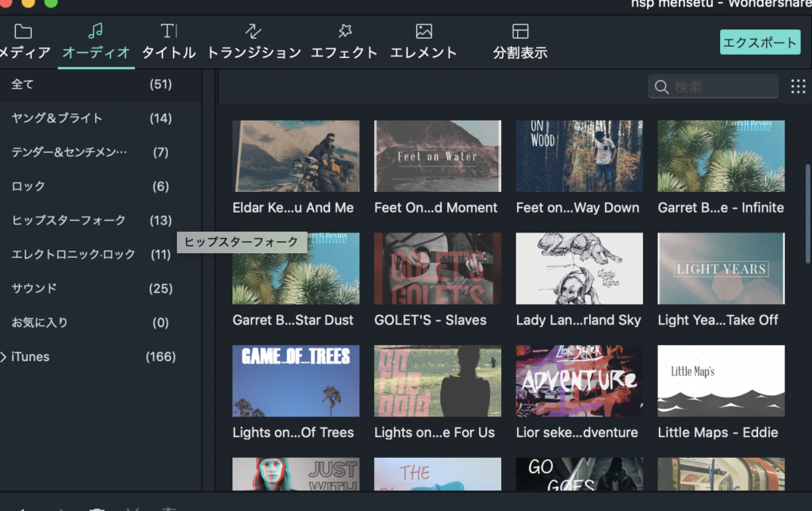Go to the トランジション tab
Image resolution: width=812 pixels, height=511 pixels.
click(x=254, y=41)
